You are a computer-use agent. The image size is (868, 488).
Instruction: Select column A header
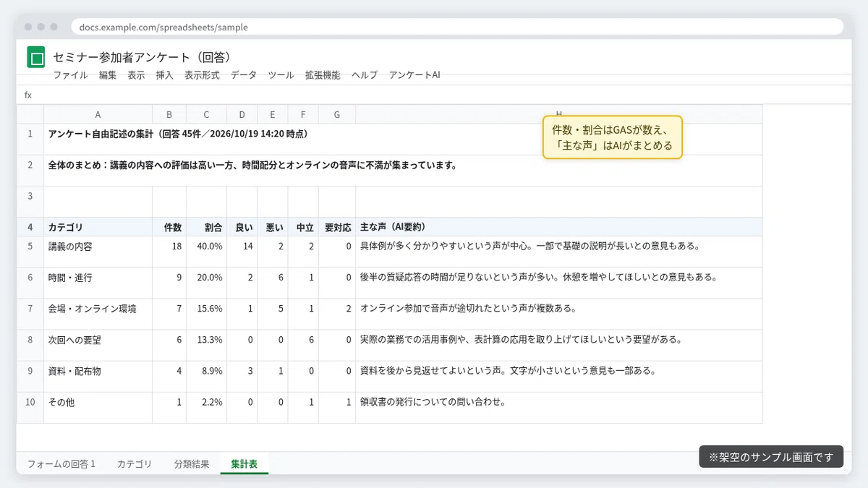(98, 114)
